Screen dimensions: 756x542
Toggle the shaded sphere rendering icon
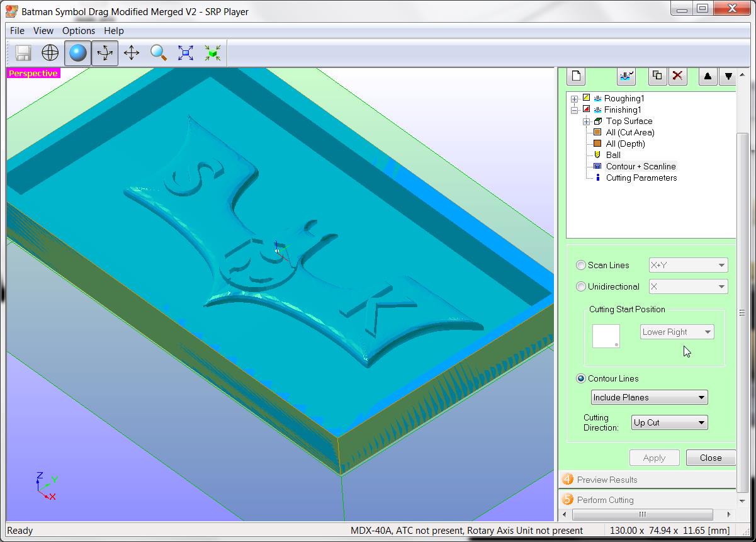[77, 53]
